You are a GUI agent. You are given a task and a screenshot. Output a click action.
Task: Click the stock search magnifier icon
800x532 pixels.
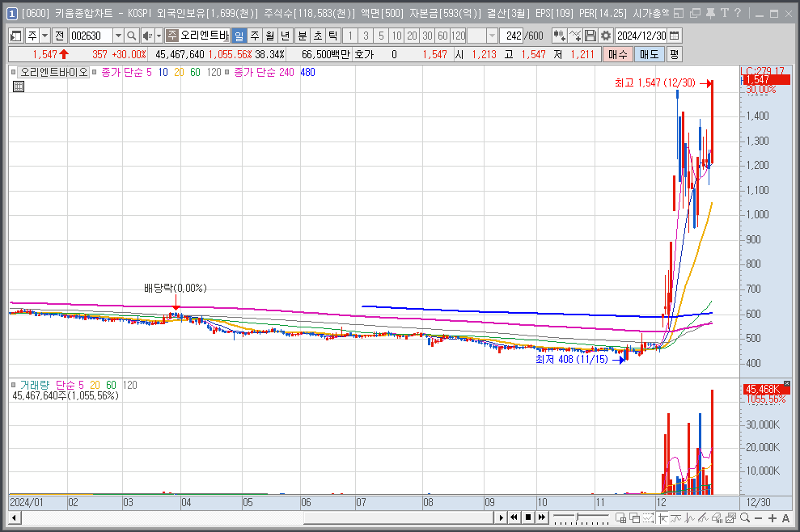(x=132, y=36)
